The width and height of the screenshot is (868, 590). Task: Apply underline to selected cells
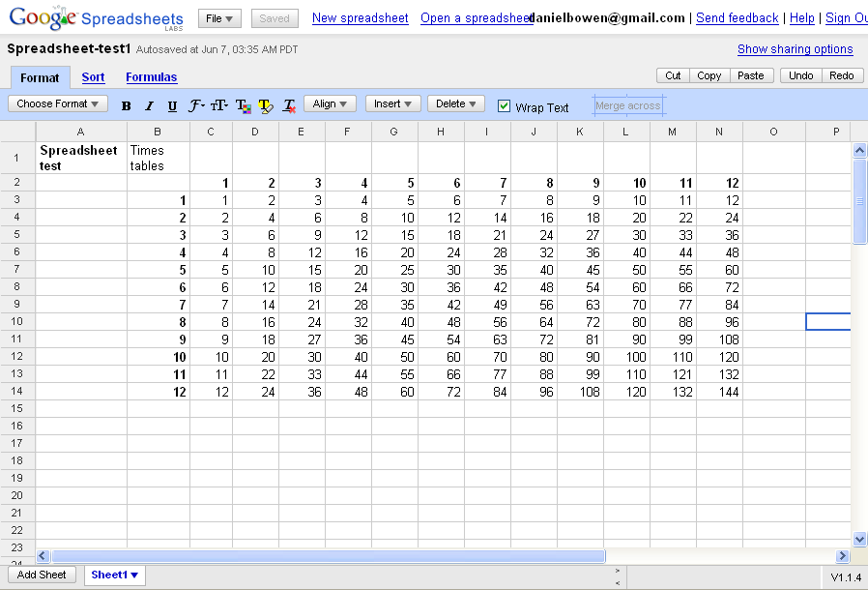[x=172, y=106]
